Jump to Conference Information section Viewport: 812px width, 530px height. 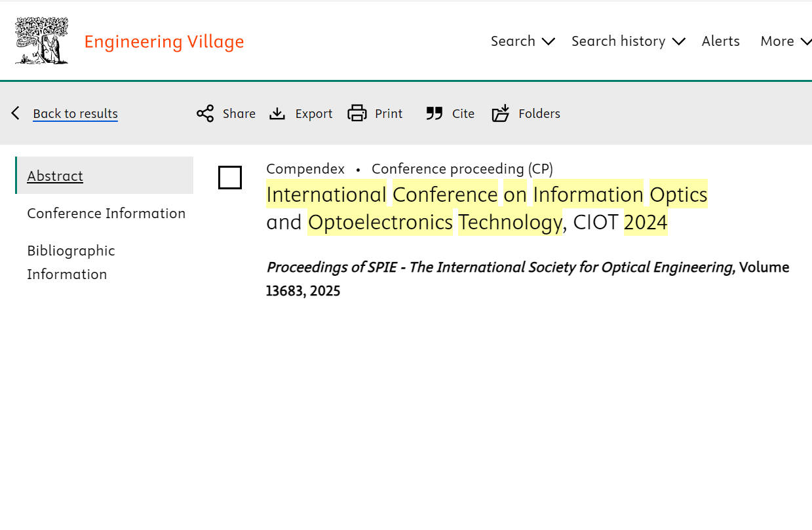pyautogui.click(x=106, y=213)
